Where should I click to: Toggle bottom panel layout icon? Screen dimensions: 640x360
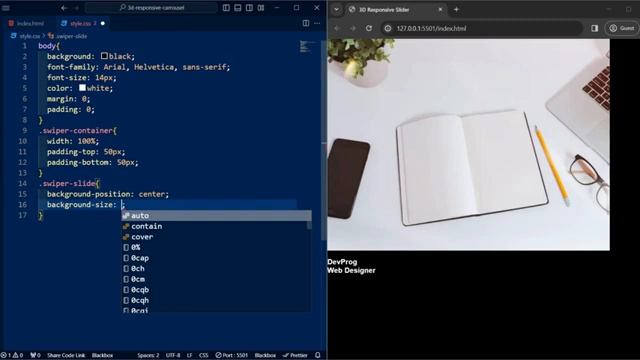point(238,8)
